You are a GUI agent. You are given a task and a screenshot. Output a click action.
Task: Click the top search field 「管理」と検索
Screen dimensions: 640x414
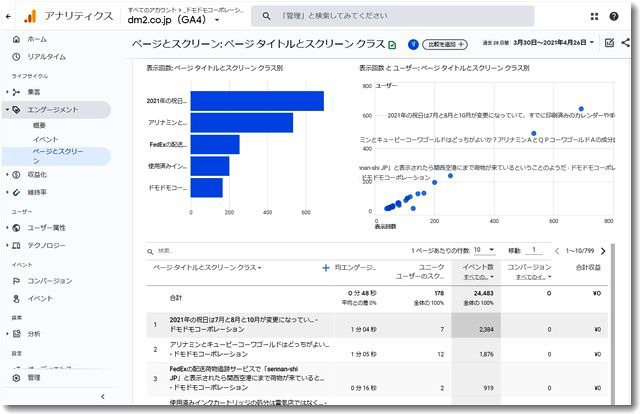point(392,16)
